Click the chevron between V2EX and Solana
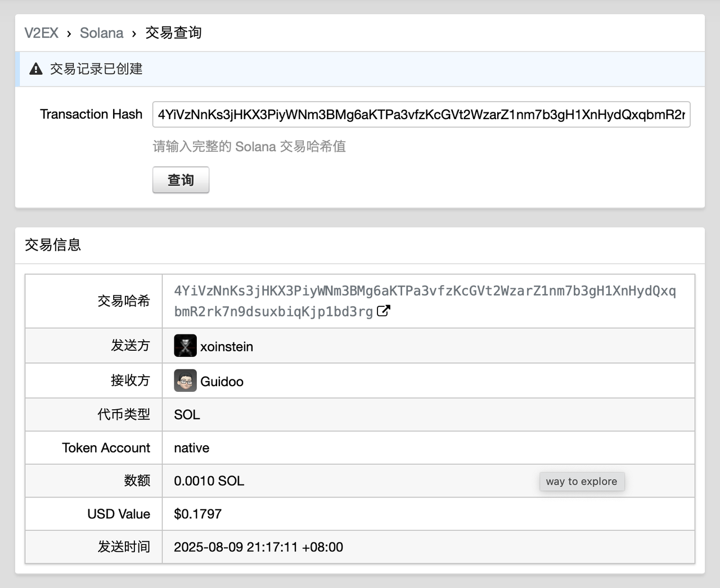The height and width of the screenshot is (588, 720). tap(69, 34)
